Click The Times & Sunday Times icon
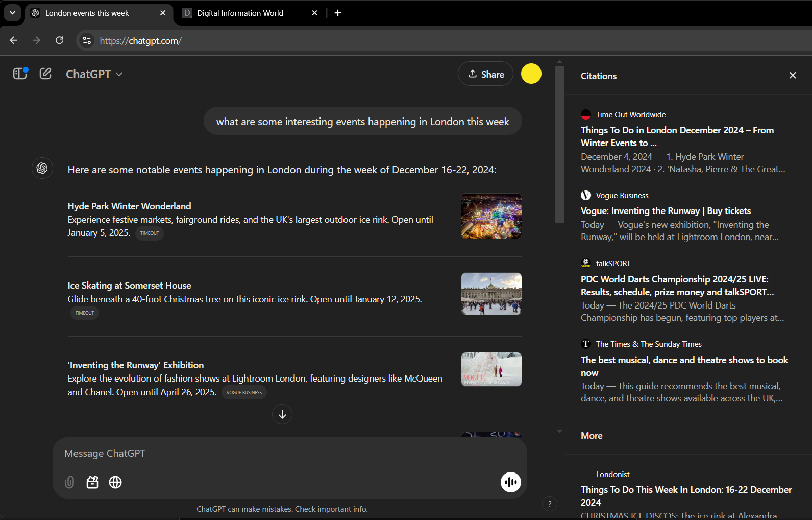 pos(586,344)
